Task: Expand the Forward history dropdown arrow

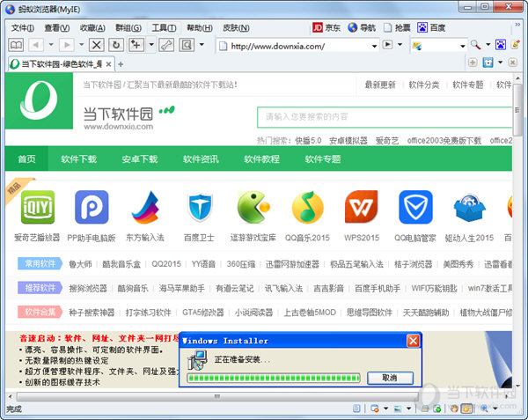Action: point(82,44)
